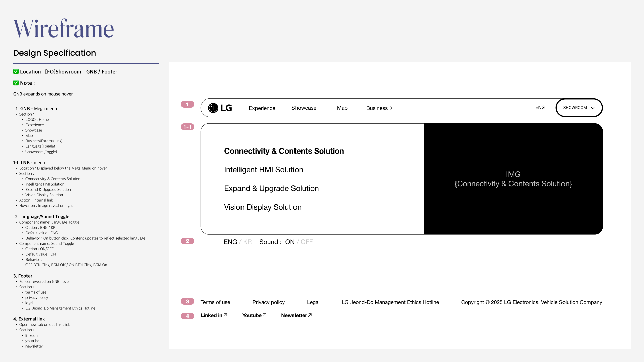Click the external link icon beside Business

tap(391, 108)
